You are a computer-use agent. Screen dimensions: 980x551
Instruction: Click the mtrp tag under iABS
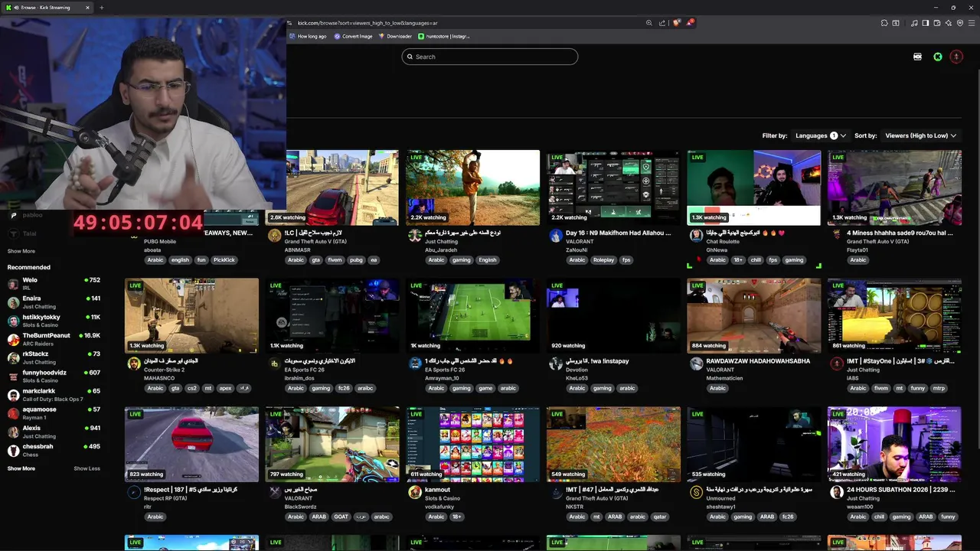[939, 389]
